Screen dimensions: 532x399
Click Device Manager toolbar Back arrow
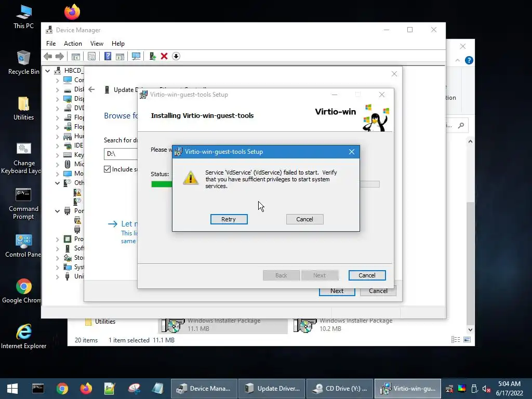point(48,56)
